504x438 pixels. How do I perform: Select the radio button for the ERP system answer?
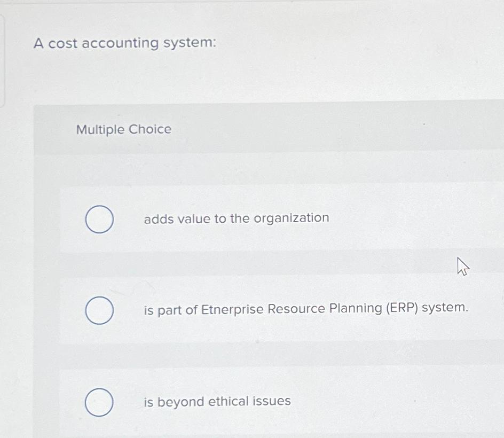(99, 309)
